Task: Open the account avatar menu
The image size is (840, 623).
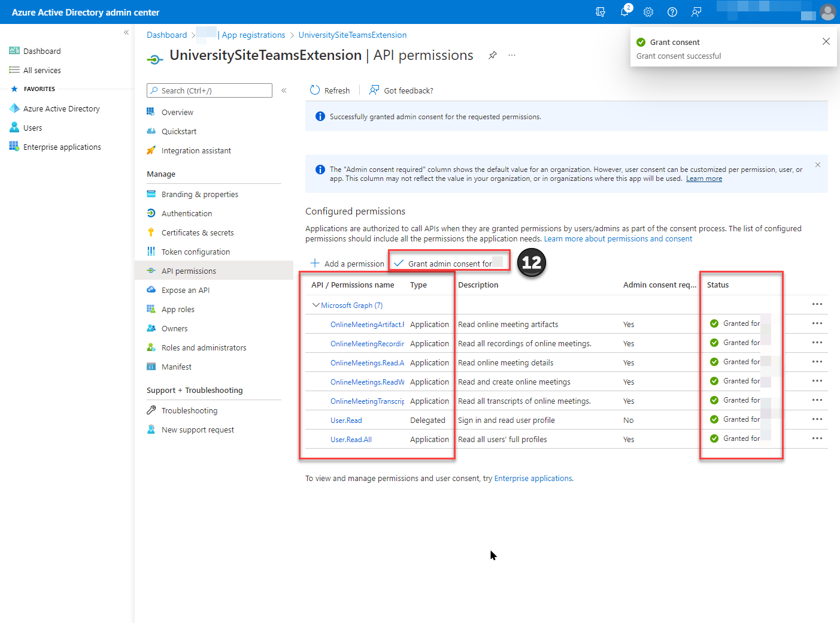Action: [x=828, y=12]
